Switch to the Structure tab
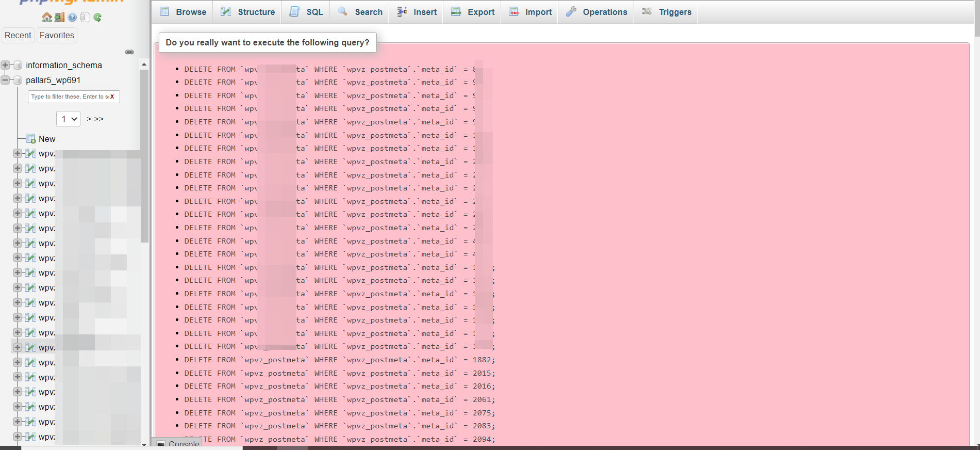980x450 pixels. click(x=248, y=12)
